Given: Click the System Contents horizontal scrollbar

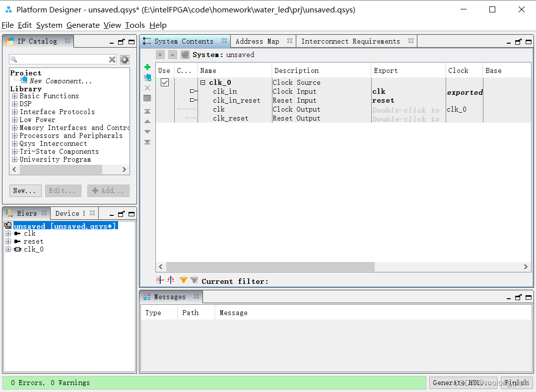Looking at the screenshot, I should 270,266.
